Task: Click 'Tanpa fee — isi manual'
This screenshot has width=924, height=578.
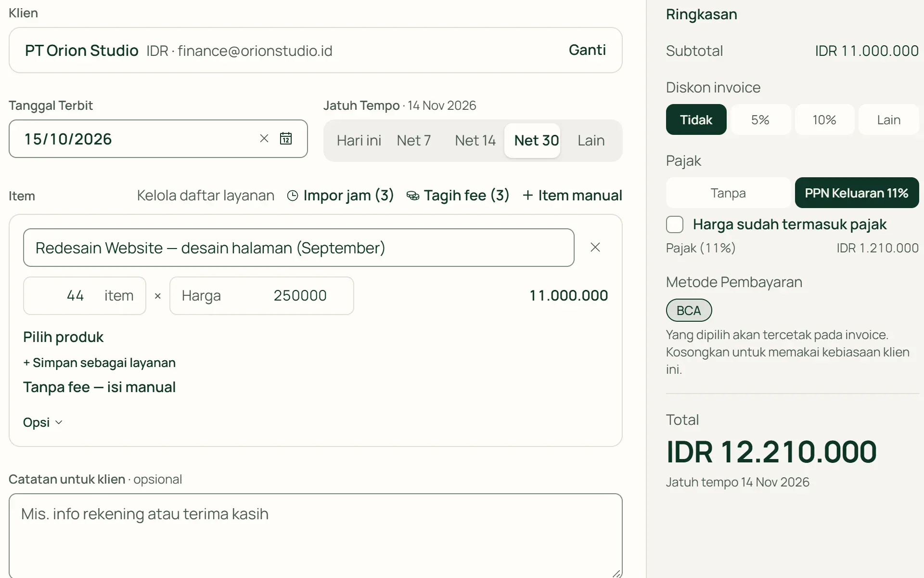Action: (99, 387)
